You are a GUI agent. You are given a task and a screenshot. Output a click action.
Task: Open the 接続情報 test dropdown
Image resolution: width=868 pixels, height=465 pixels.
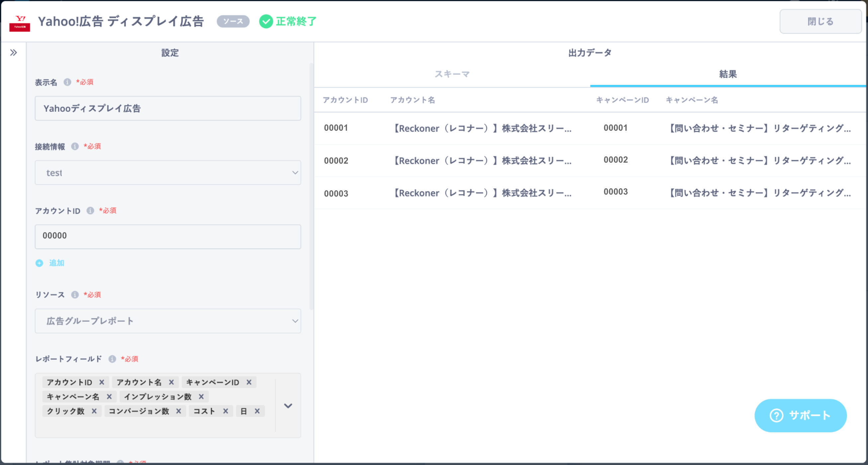[168, 173]
